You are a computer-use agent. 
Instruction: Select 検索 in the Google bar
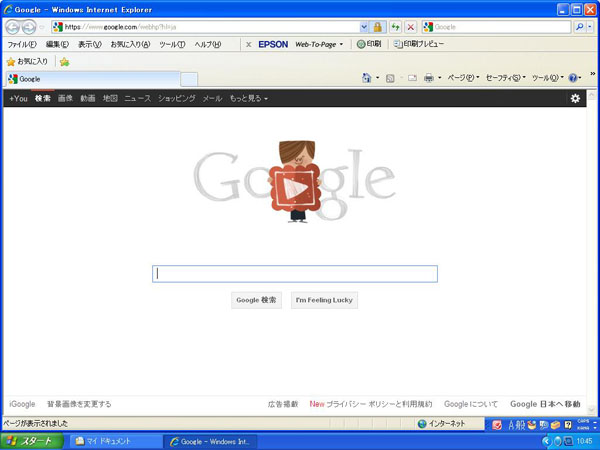tap(43, 98)
